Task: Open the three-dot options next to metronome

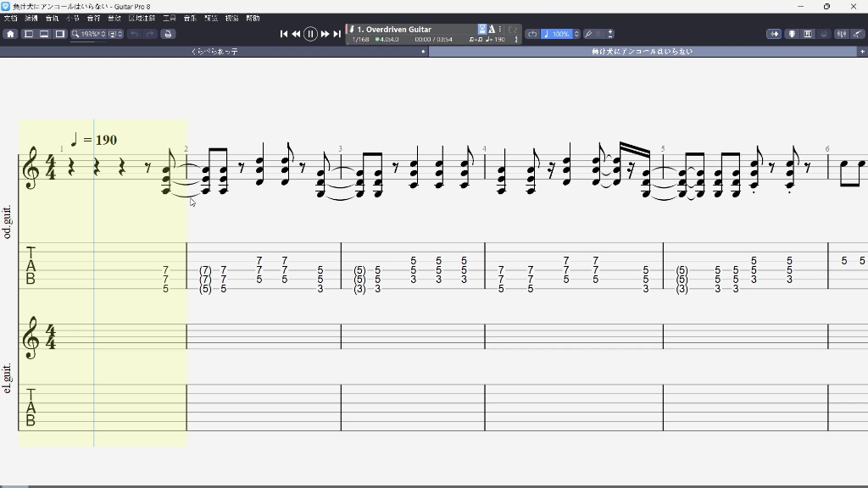Action: [x=500, y=30]
